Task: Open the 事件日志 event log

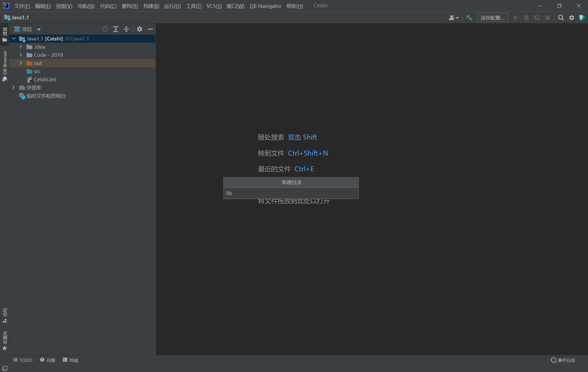Action: tap(563, 360)
